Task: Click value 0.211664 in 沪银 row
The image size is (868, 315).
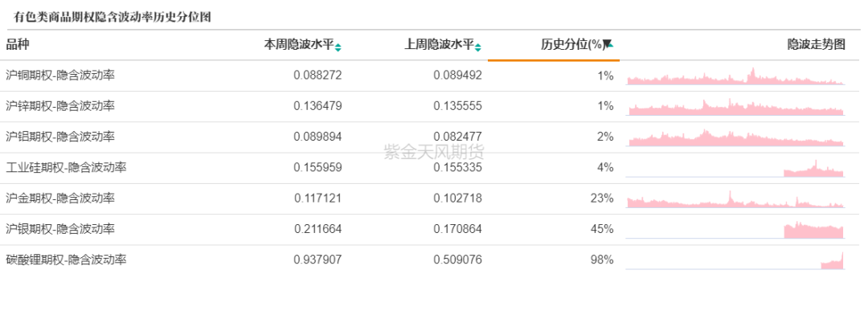Action: coord(317,229)
